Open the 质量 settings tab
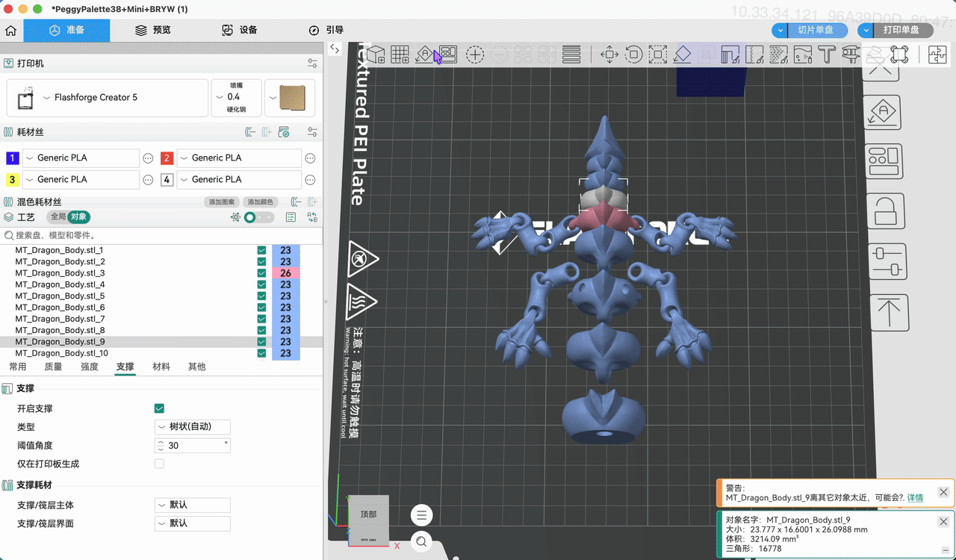The height and width of the screenshot is (560, 956). coord(53,367)
